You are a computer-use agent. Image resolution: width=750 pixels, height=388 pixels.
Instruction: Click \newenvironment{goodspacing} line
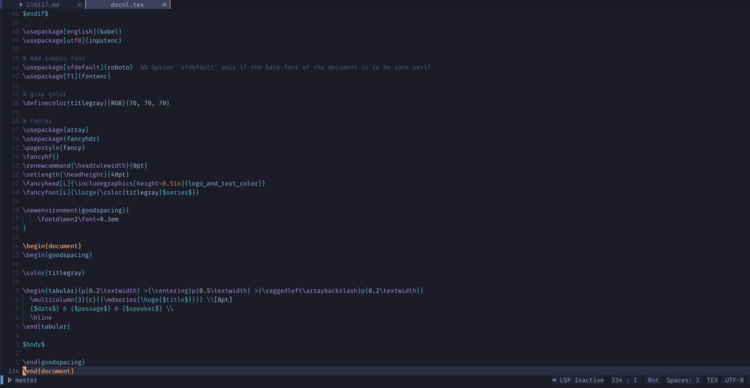click(76, 210)
